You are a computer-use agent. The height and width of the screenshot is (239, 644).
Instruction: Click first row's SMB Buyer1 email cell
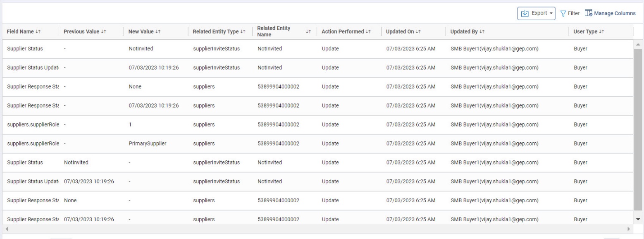pos(494,49)
